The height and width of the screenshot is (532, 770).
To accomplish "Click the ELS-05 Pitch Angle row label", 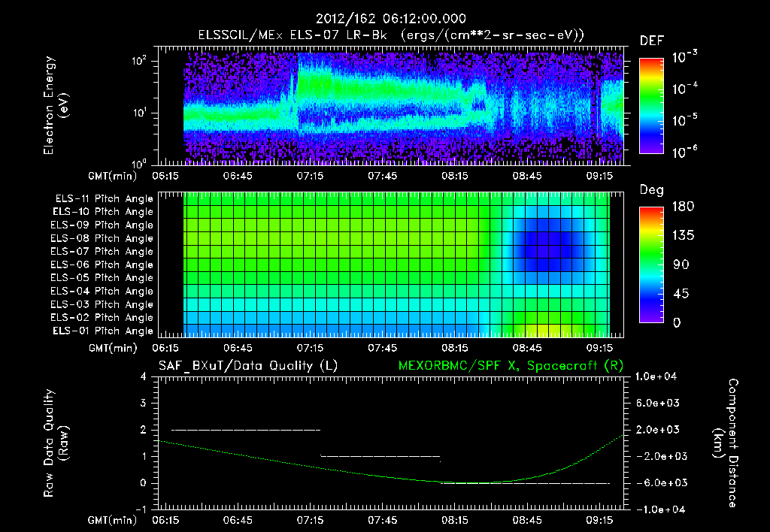I will 102,278.
